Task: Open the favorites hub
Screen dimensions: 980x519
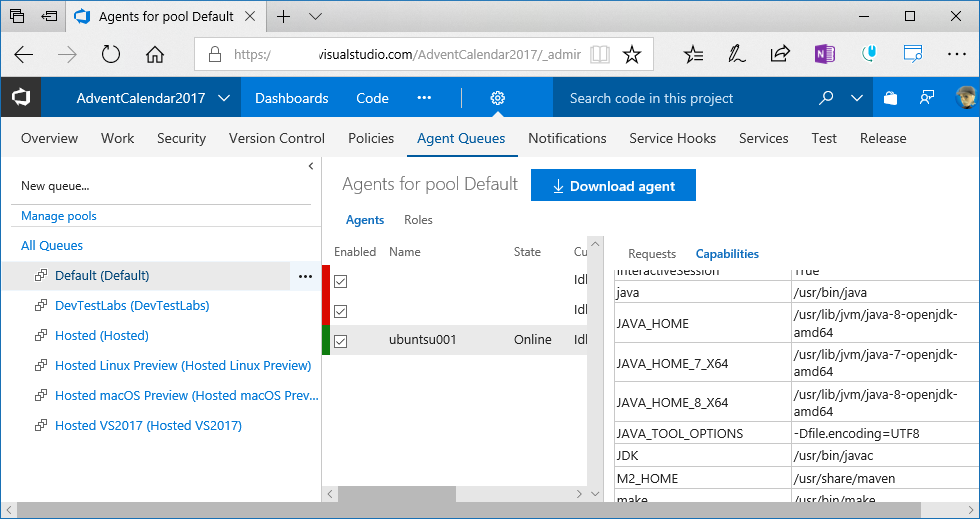Action: point(694,54)
